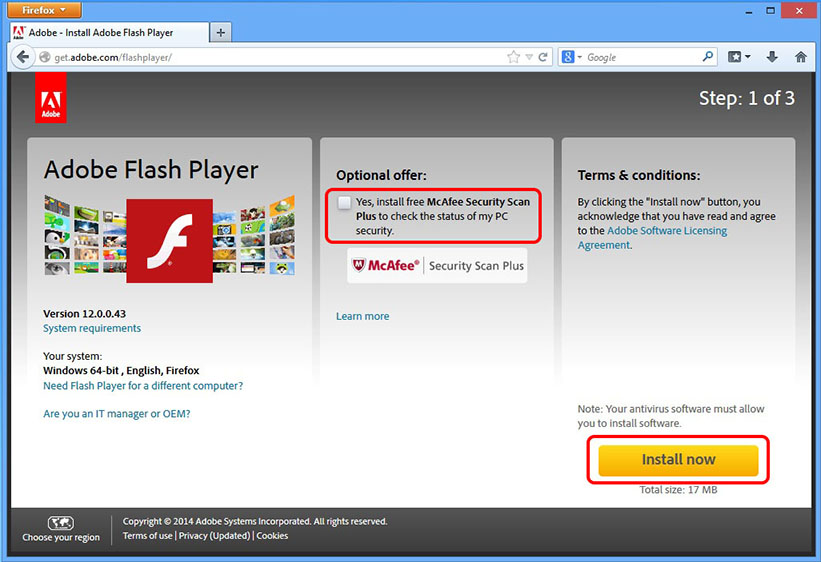821x562 pixels.
Task: Toggle McAfee Security Scan Plus checkbox
Action: tap(344, 202)
